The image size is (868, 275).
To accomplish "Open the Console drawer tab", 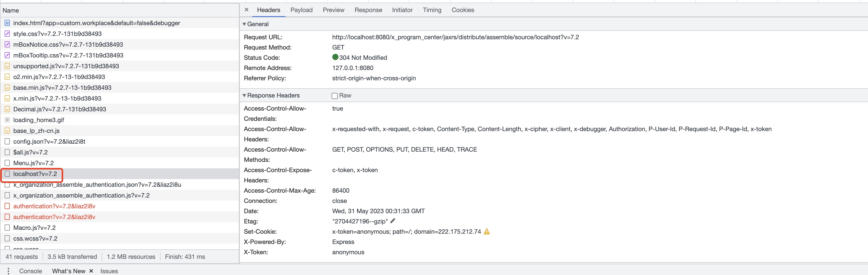I will [x=30, y=271].
